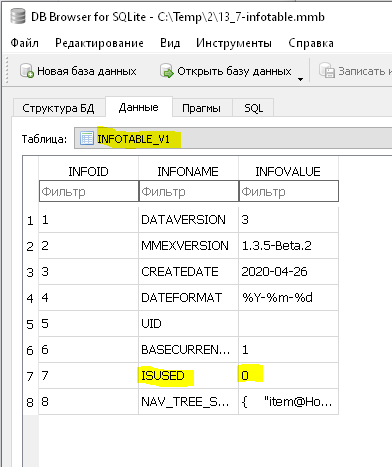This screenshot has width=392, height=467.
Task: Focus the INFONAME filter field
Action: (189, 191)
